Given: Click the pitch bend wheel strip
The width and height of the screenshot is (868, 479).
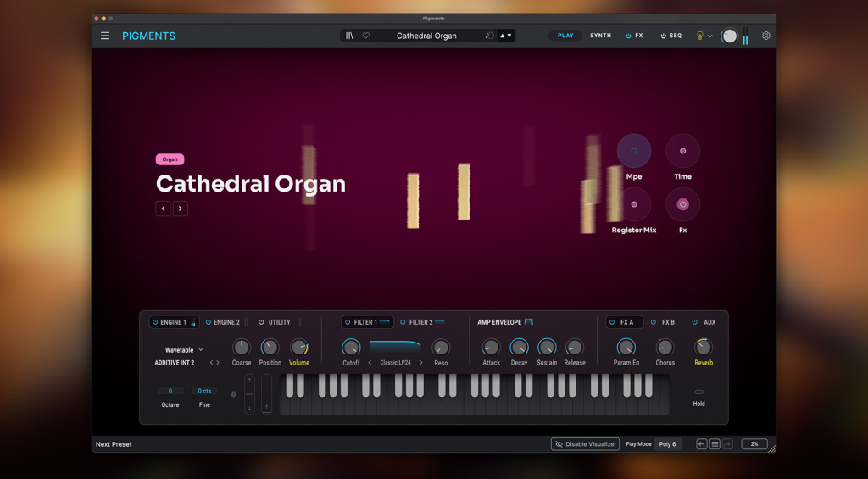Looking at the screenshot, I should (250, 394).
